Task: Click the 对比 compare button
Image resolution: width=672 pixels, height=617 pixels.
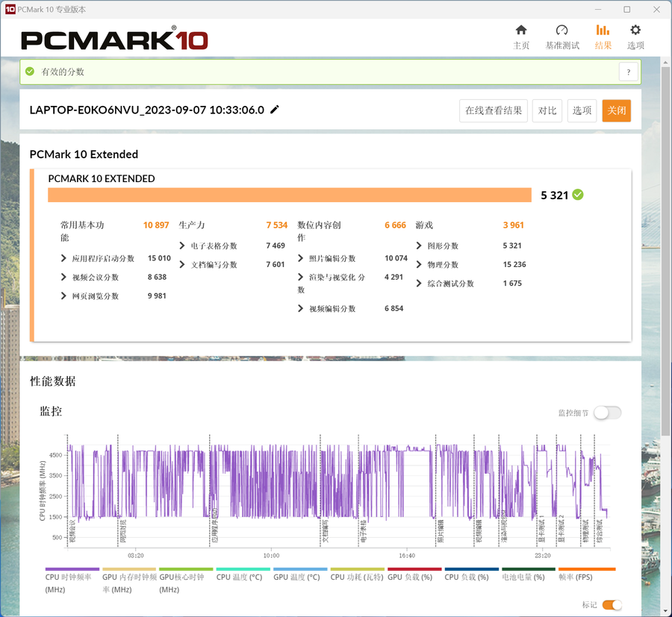Action: pos(547,111)
